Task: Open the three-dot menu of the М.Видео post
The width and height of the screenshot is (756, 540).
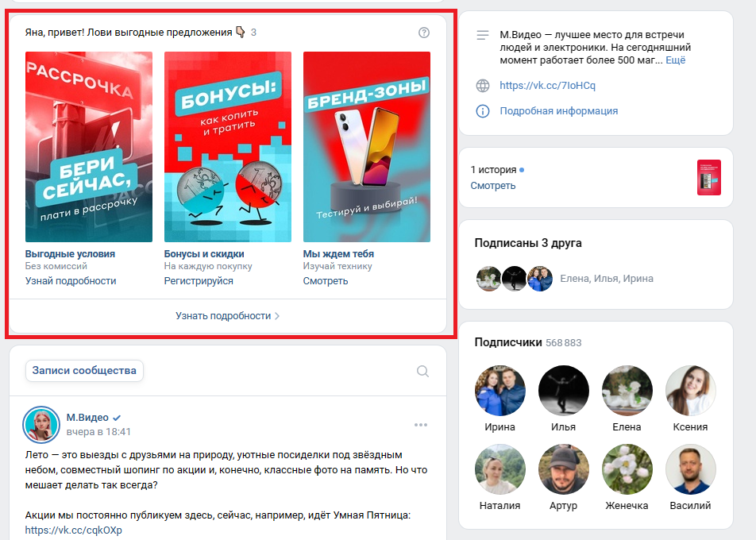Action: click(420, 425)
